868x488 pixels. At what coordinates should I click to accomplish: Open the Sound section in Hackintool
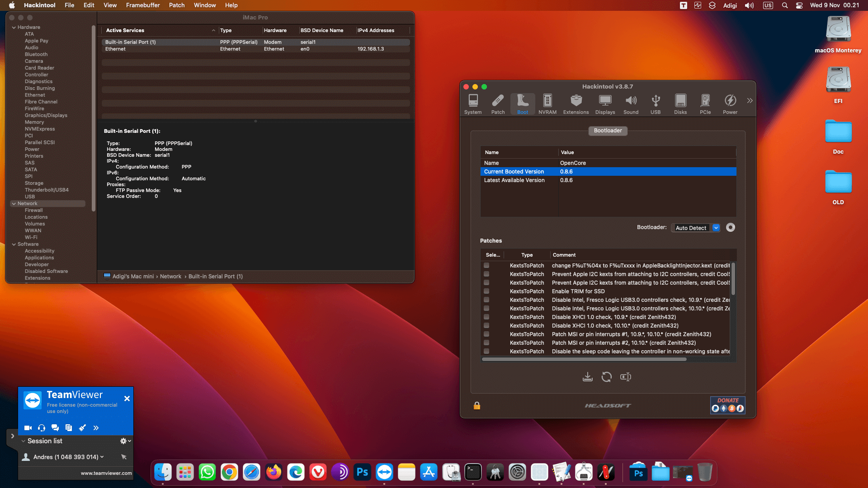click(631, 103)
